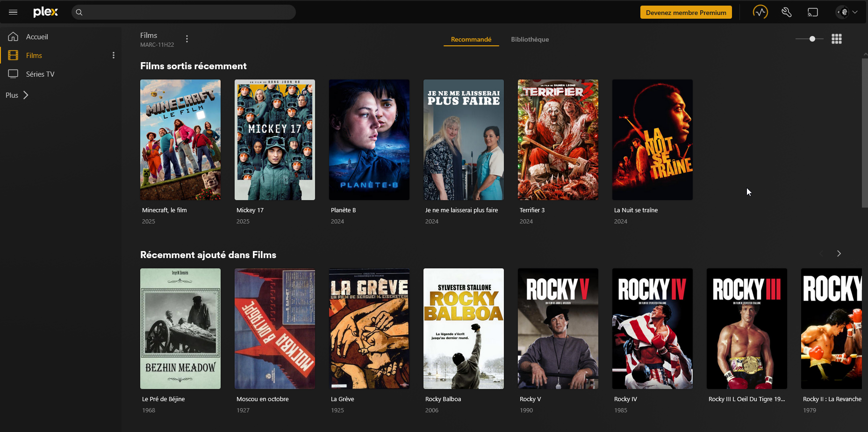Click La Nuit se traîne title link
868x432 pixels.
[636, 210]
